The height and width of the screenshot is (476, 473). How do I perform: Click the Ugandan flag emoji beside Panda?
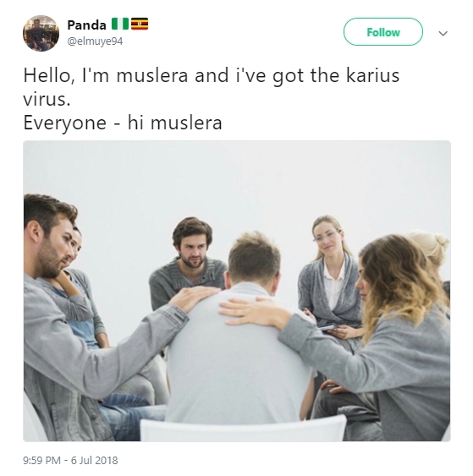pyautogui.click(x=140, y=24)
